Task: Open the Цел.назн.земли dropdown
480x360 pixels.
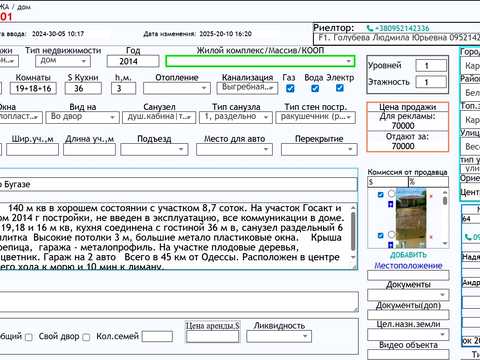Action: pos(408,334)
